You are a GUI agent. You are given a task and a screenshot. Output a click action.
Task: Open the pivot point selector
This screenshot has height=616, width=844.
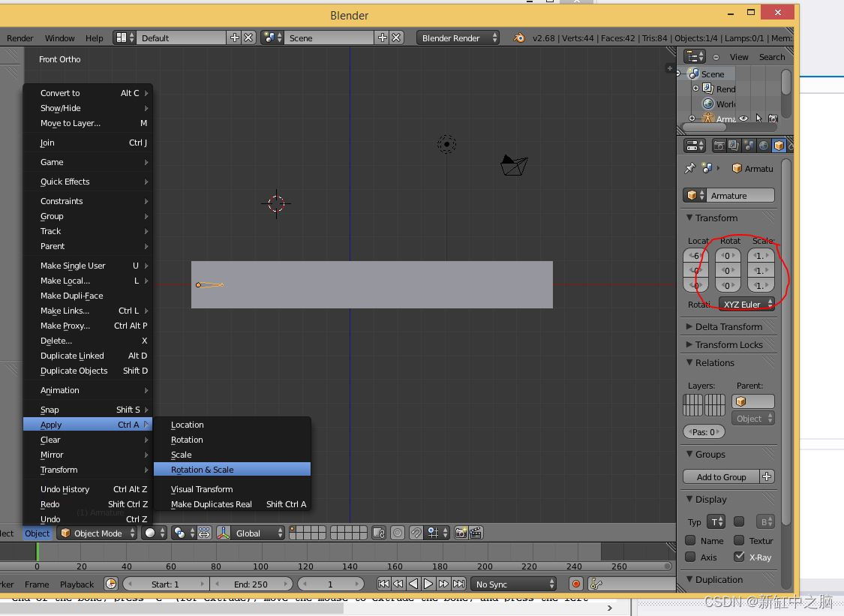click(x=183, y=533)
